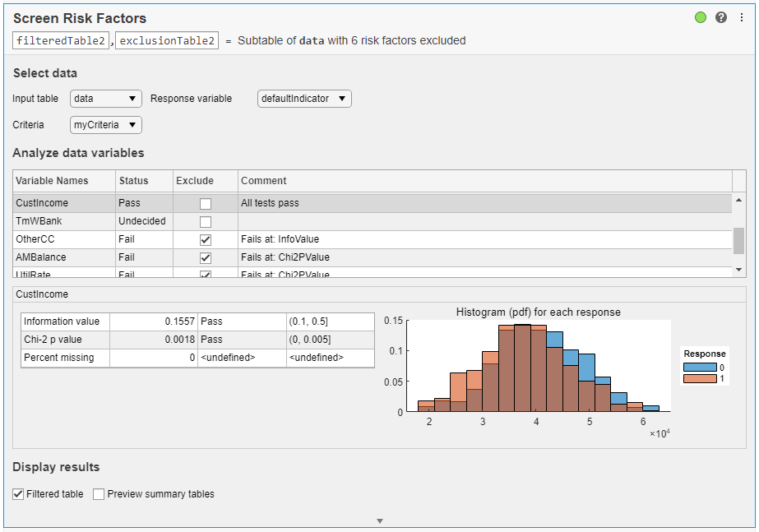759x532 pixels.
Task: Open the Response variable dropdown
Action: click(304, 98)
